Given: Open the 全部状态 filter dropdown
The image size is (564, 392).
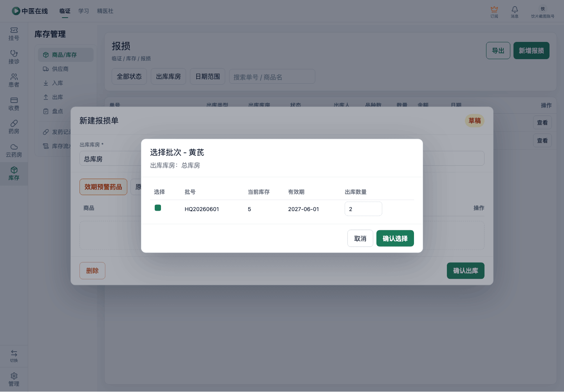Looking at the screenshot, I should pos(129,76).
